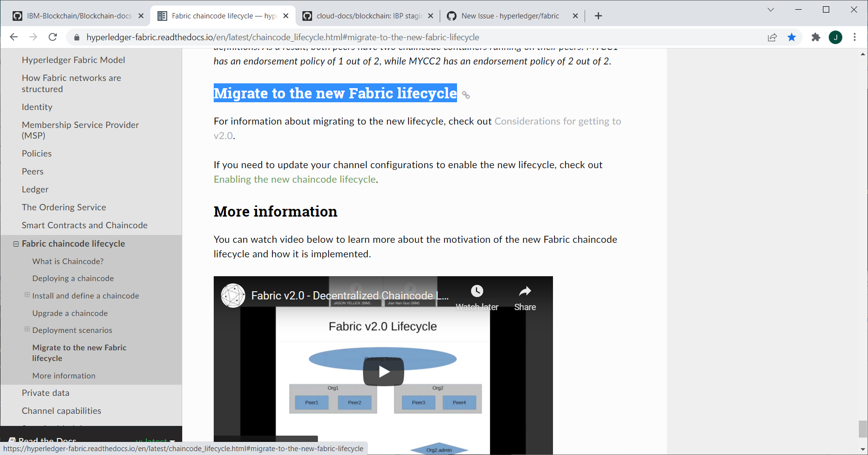
Task: Click the address bar URL
Action: 283,37
